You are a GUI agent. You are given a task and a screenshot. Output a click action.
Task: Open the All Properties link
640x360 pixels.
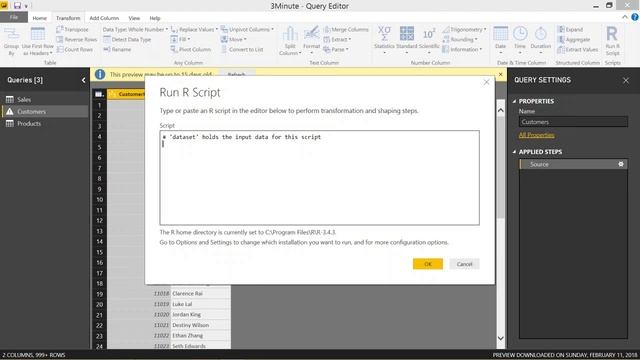click(536, 135)
